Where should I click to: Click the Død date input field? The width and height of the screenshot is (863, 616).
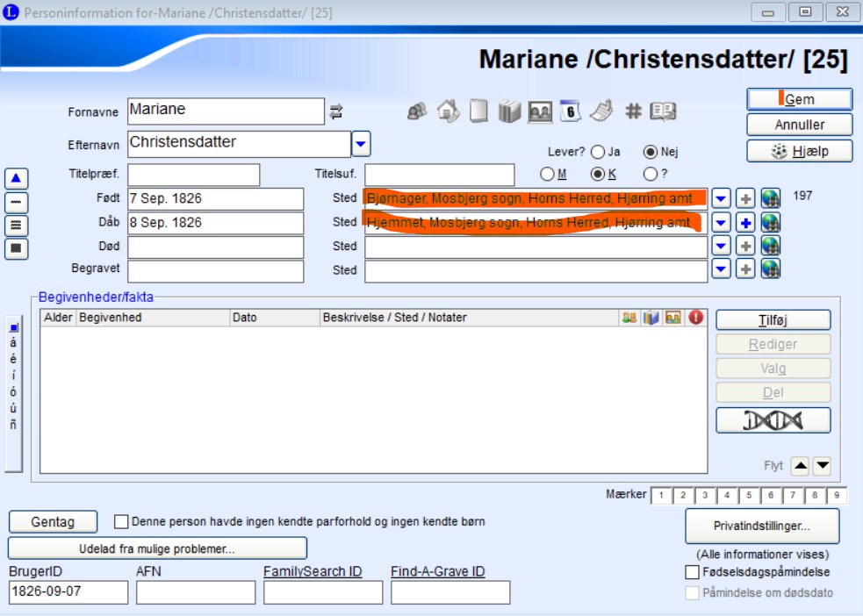coord(216,247)
